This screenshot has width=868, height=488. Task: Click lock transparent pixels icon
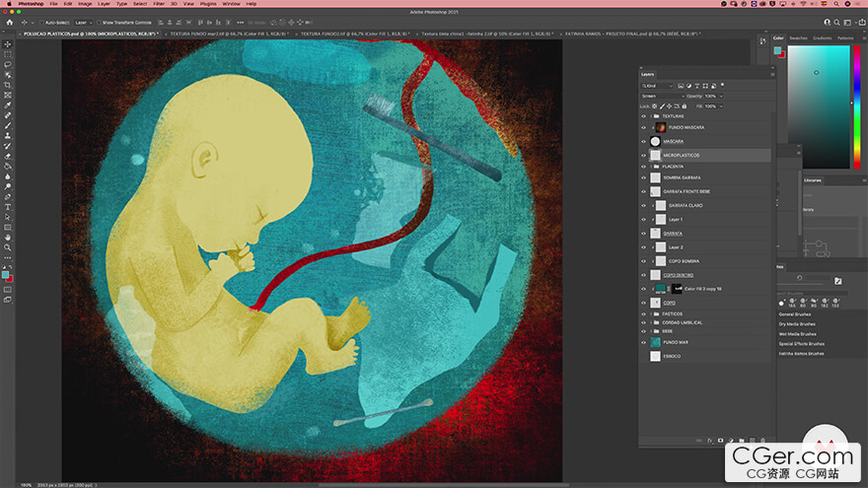click(654, 106)
